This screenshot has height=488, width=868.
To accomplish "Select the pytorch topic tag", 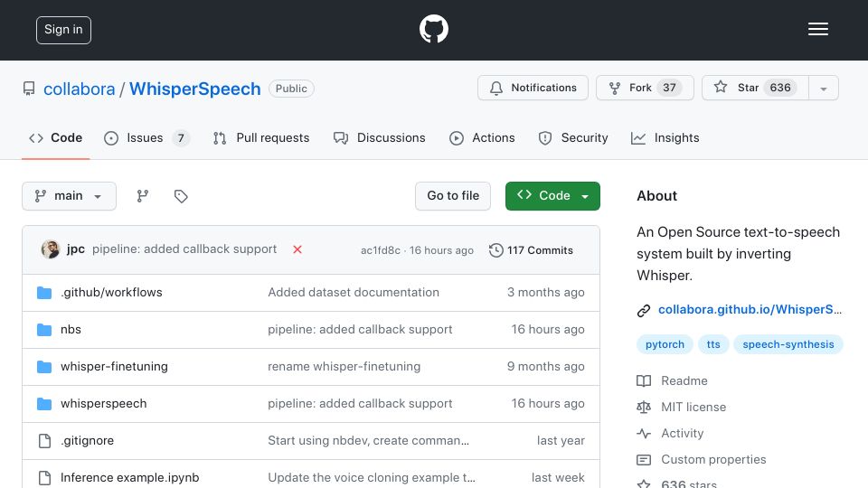I will (x=665, y=344).
